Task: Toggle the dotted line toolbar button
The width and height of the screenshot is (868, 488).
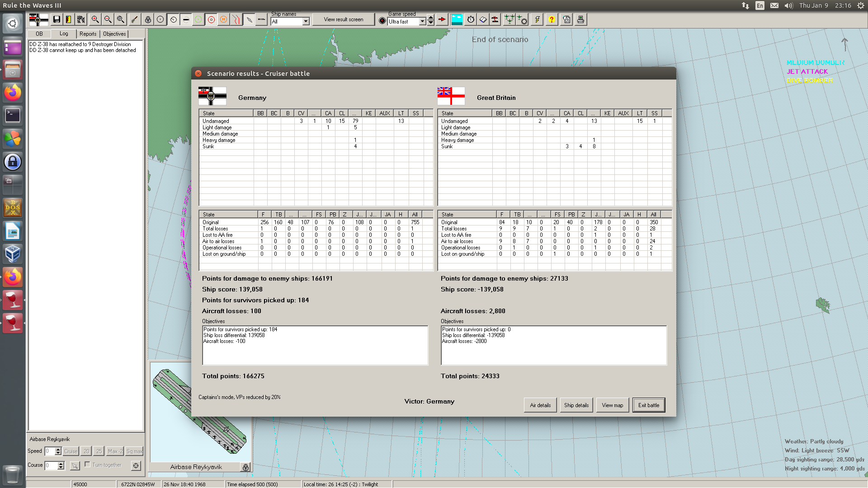Action: pyautogui.click(x=261, y=19)
